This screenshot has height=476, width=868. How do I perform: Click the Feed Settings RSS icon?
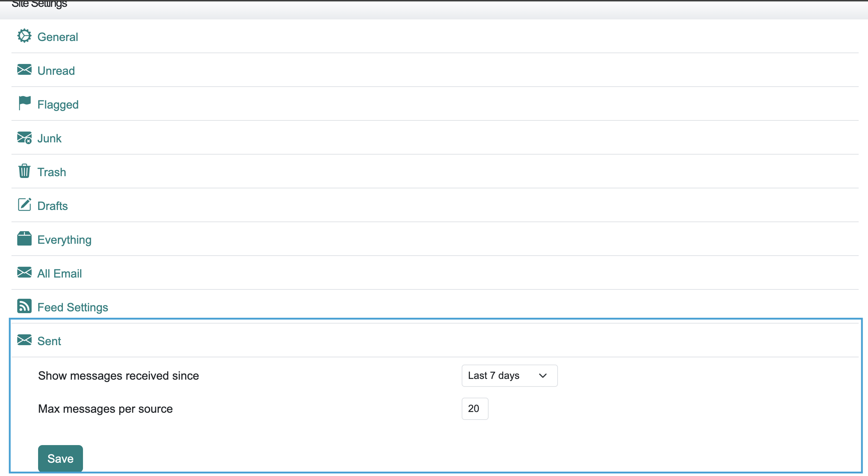(x=24, y=306)
